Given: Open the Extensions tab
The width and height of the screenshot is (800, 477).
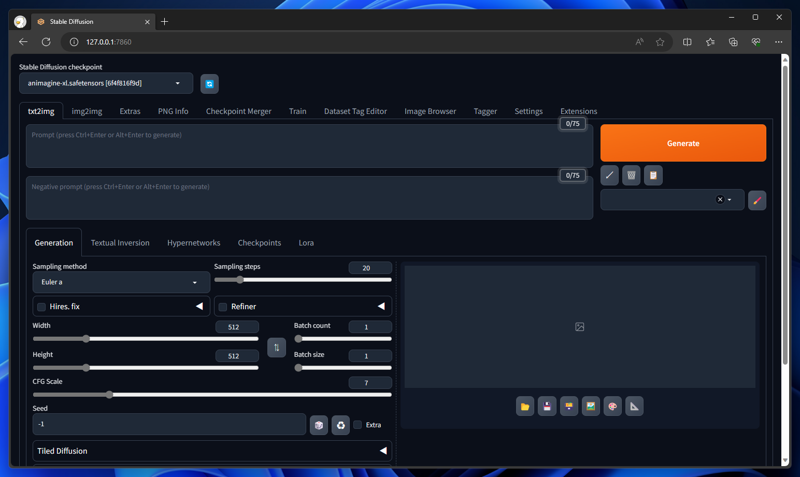Looking at the screenshot, I should (579, 111).
